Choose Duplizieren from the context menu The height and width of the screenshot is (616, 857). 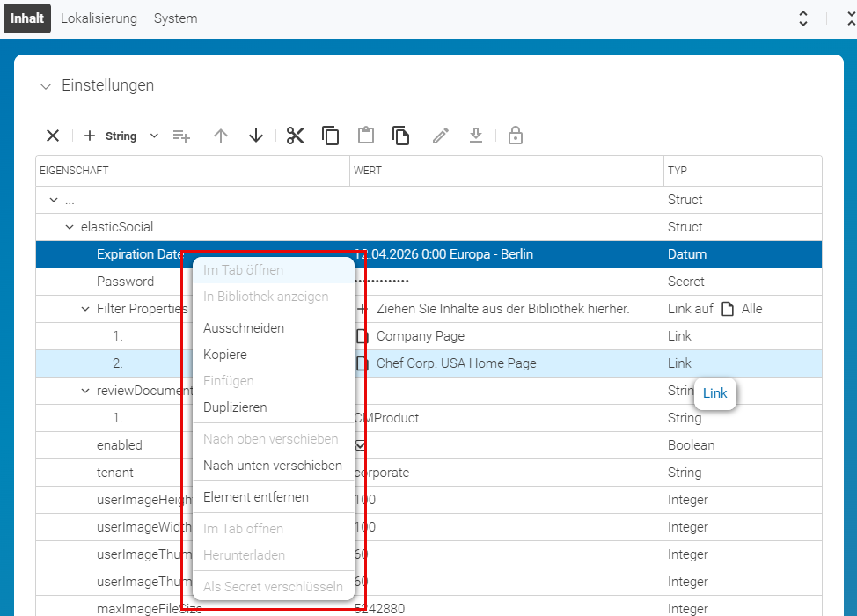(235, 407)
